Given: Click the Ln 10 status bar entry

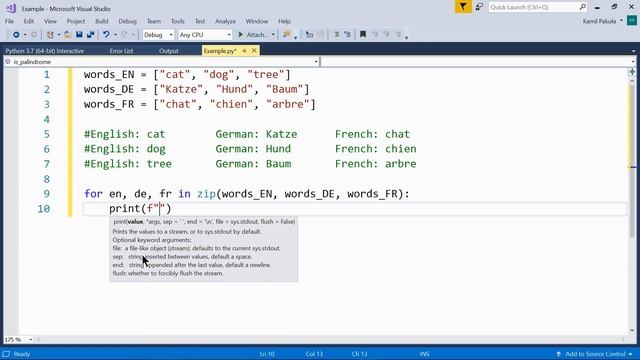Looking at the screenshot, I should 267,354.
